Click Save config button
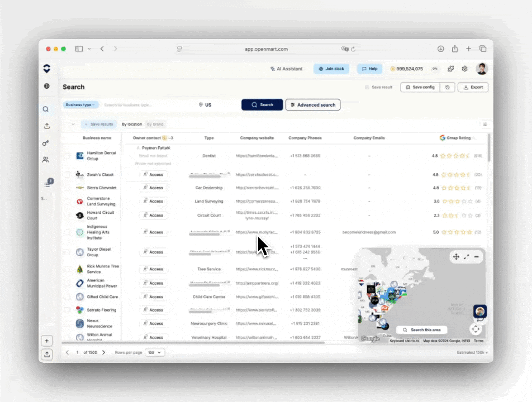 point(420,87)
